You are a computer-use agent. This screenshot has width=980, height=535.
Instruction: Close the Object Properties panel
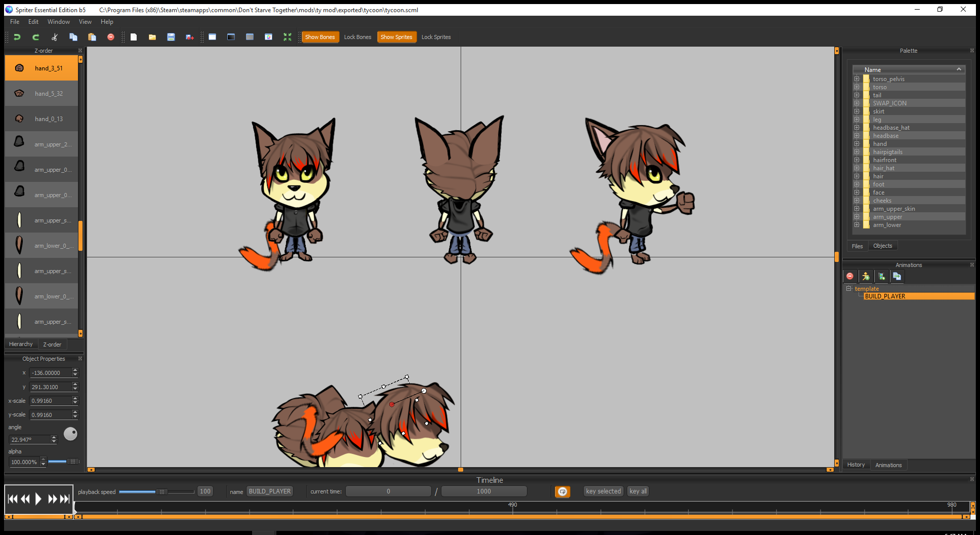[x=80, y=359]
